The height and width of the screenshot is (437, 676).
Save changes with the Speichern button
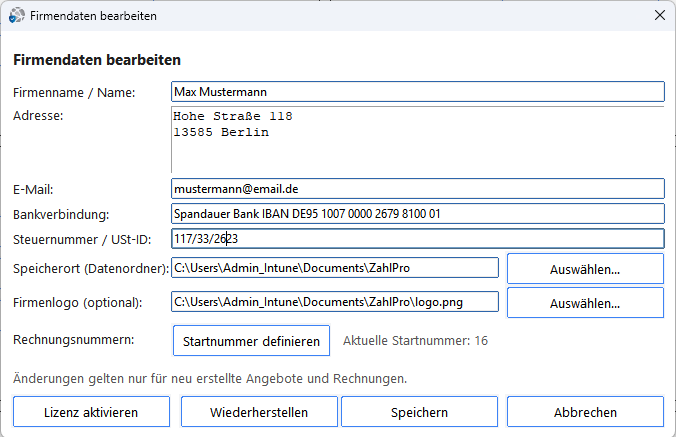click(418, 412)
